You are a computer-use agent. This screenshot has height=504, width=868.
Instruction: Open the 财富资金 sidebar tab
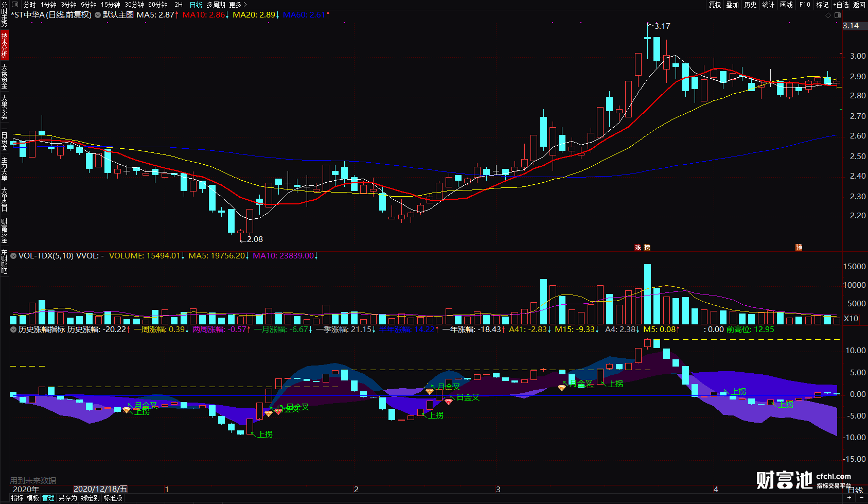click(x=4, y=230)
